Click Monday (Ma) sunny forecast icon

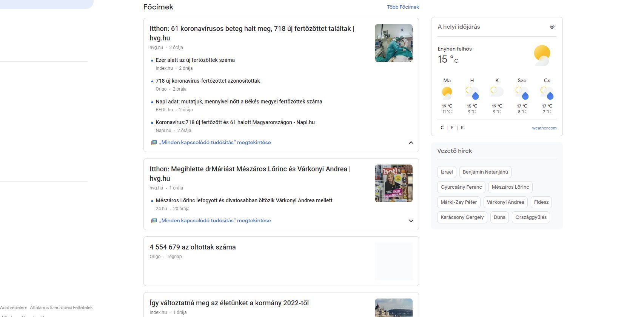tap(447, 93)
